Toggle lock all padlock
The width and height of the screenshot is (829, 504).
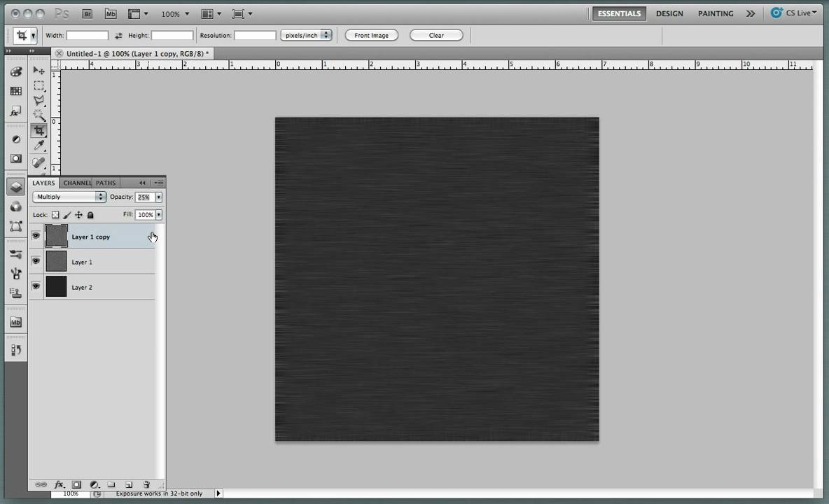pos(90,215)
